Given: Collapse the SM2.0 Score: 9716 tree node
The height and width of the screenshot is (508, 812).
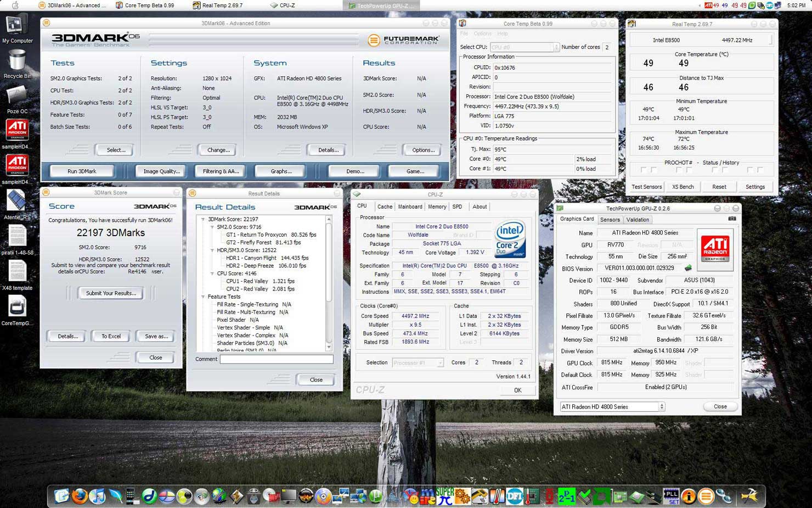Looking at the screenshot, I should 212,227.
